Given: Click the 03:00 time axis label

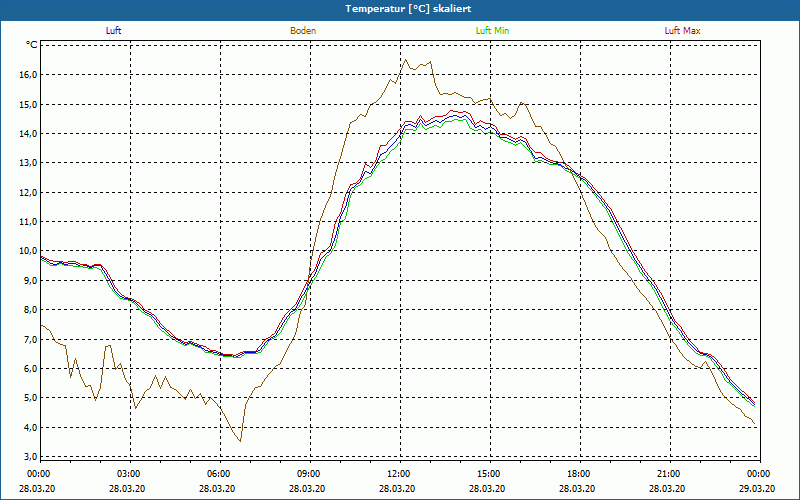Looking at the screenshot, I should click(x=128, y=474).
